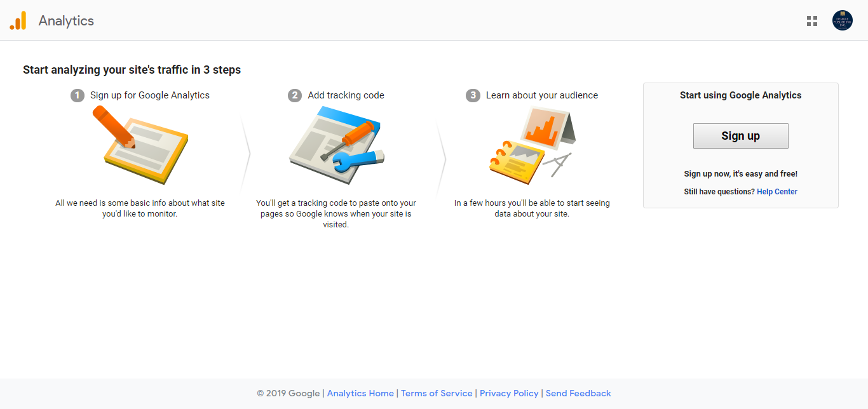Go to Analytics Home
868x409 pixels.
360,393
